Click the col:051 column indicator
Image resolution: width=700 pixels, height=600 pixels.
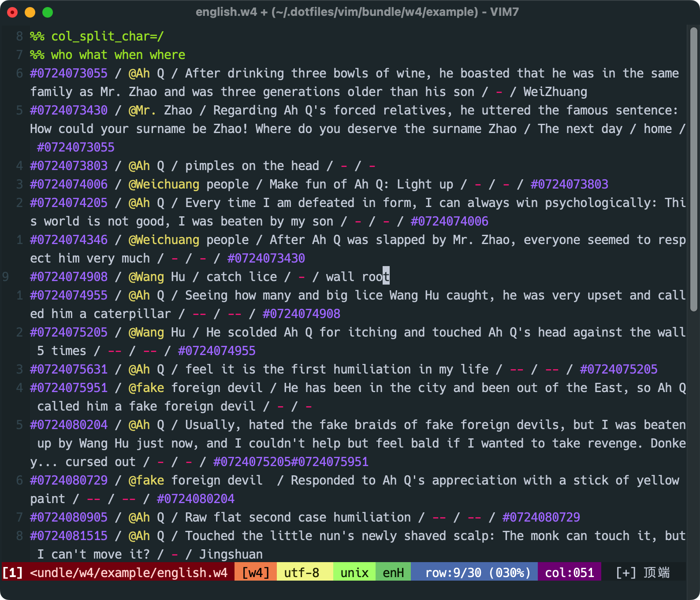tap(570, 572)
